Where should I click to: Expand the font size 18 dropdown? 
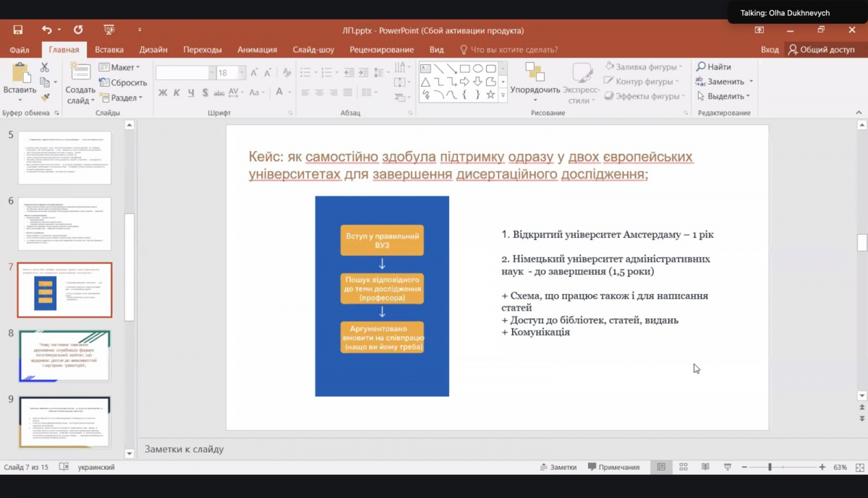click(x=242, y=73)
